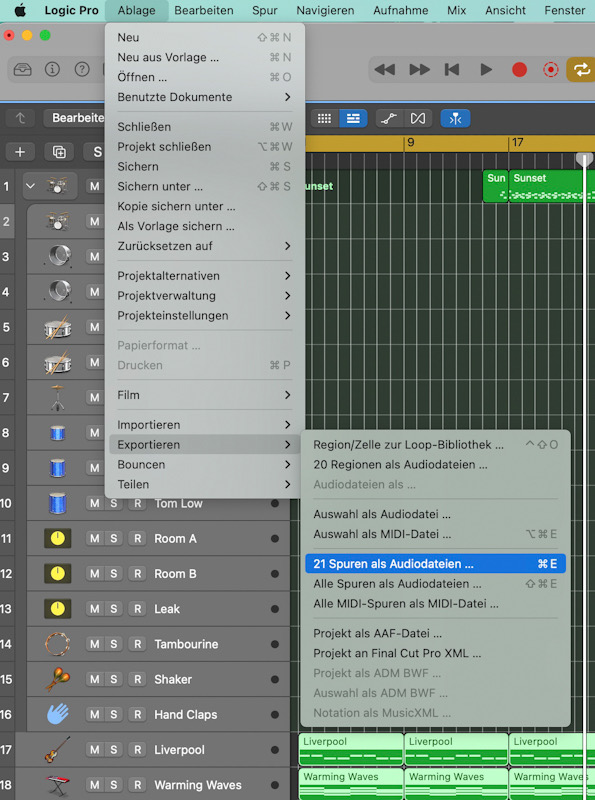
Task: Click the Shaker maracas icon
Action: click(57, 679)
